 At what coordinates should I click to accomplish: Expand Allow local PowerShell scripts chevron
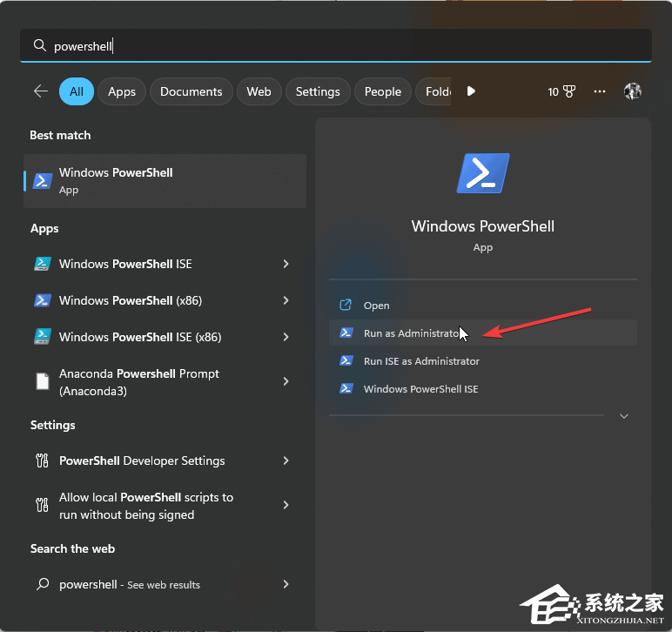(286, 505)
